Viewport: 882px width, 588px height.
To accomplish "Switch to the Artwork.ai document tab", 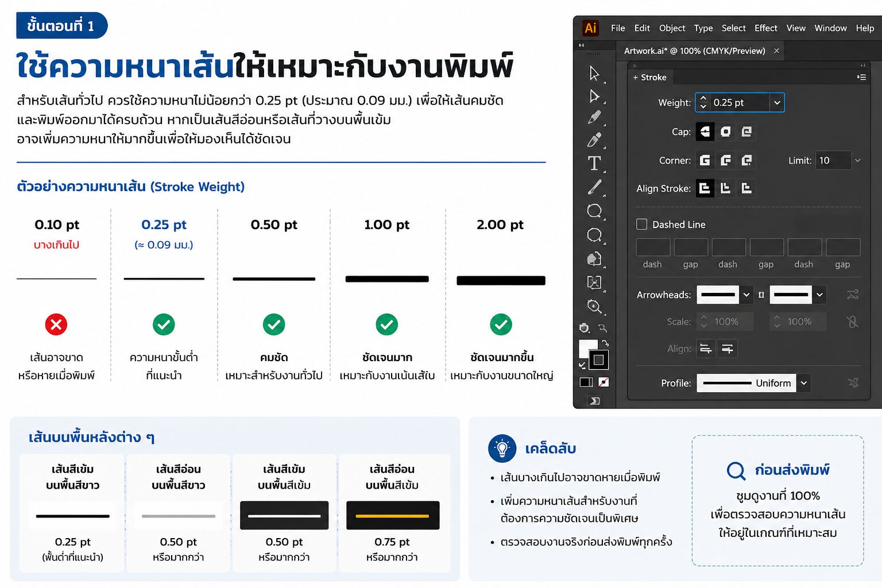I will tap(694, 51).
